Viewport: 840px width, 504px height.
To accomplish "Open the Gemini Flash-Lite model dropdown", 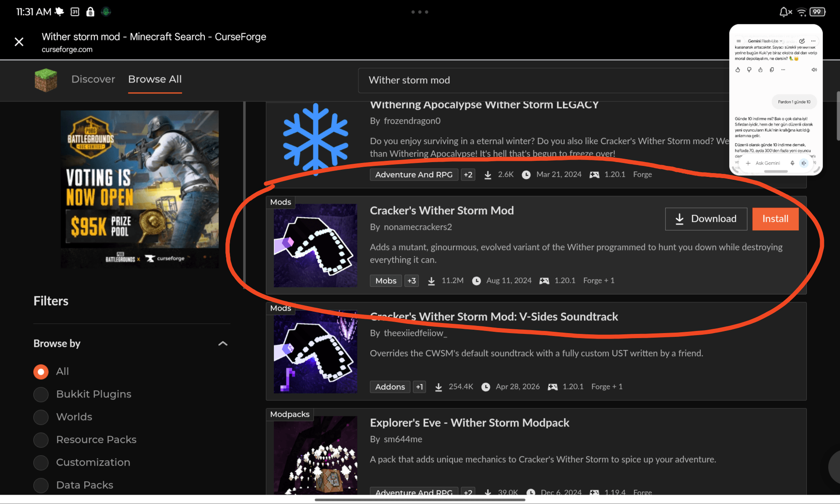I will (765, 41).
